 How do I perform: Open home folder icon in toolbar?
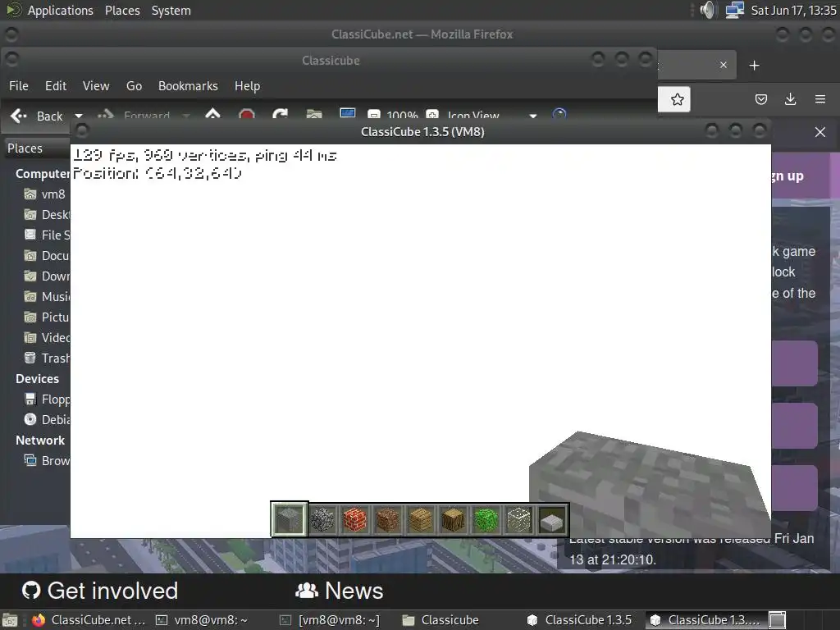(314, 115)
